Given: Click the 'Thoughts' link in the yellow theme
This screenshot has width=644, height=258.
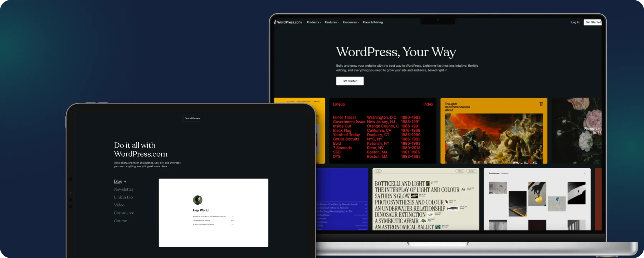Looking at the screenshot, I should click(x=451, y=104).
